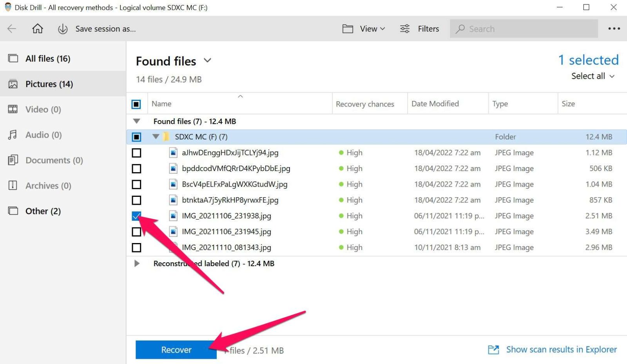
Task: Expand the Reconstructed labeled group
Action: click(x=137, y=263)
